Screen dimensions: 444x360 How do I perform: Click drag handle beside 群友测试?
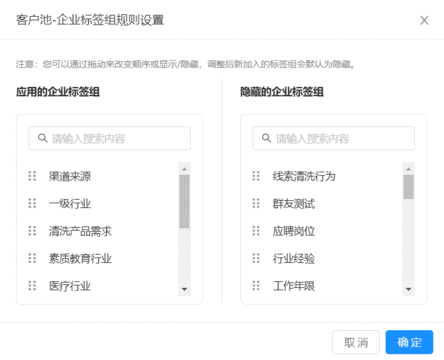(x=256, y=203)
